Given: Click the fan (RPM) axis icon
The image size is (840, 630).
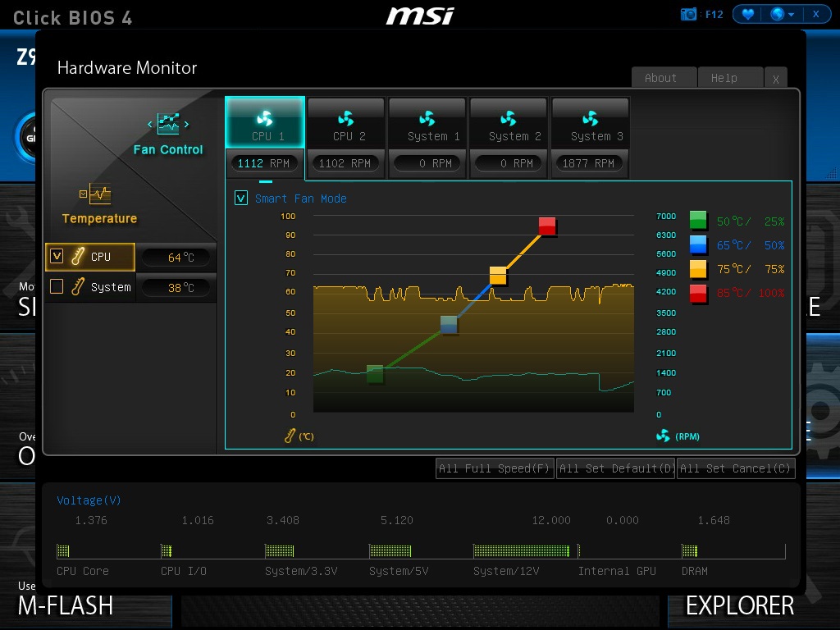Looking at the screenshot, I should 663,436.
